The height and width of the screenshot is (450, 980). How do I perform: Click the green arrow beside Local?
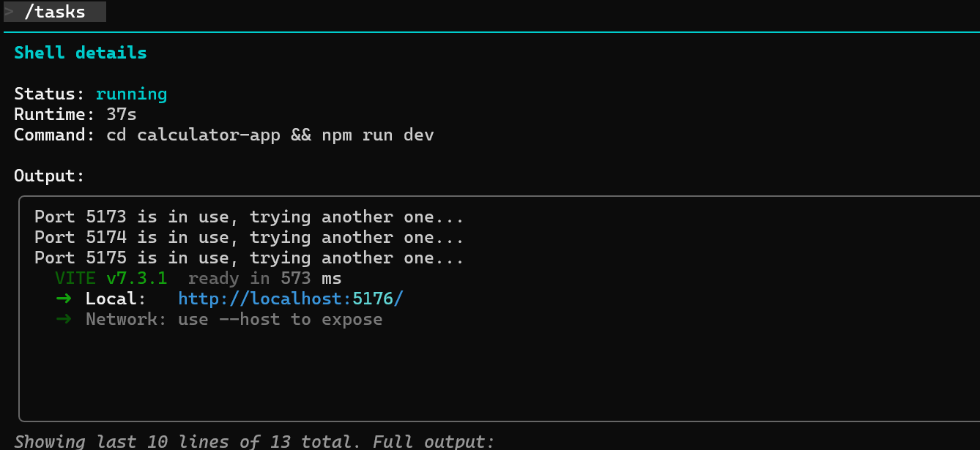(x=64, y=299)
